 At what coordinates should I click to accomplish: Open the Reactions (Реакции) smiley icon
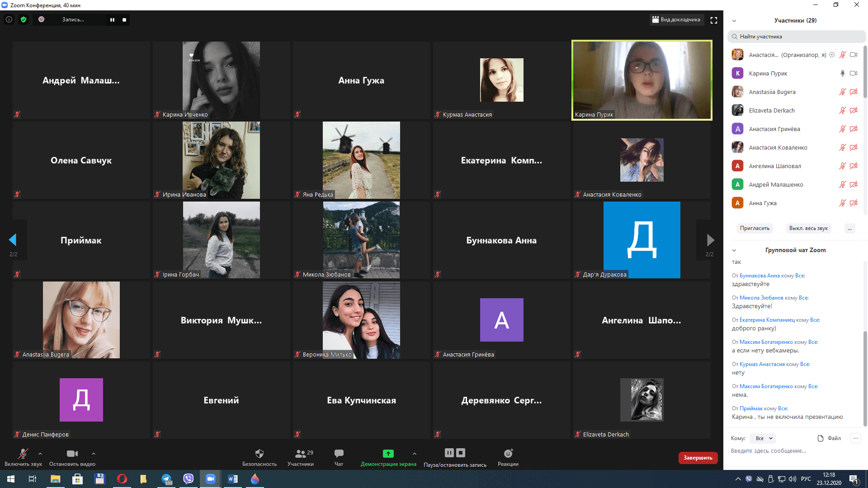click(508, 453)
